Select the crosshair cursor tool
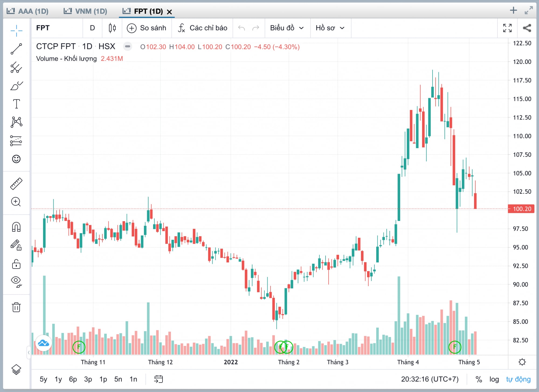539x392 pixels. click(16, 30)
